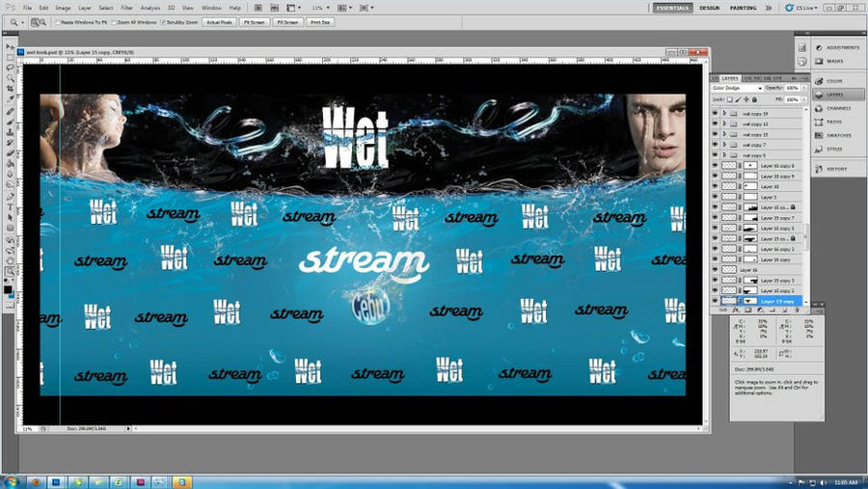Open the Arrange Documents dropdown

coord(345,8)
